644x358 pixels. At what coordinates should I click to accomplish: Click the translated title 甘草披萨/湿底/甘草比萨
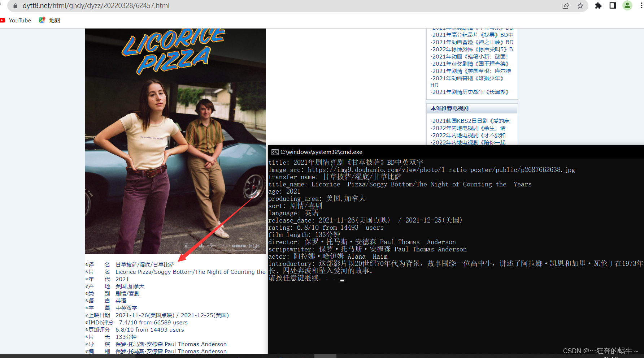[145, 265]
